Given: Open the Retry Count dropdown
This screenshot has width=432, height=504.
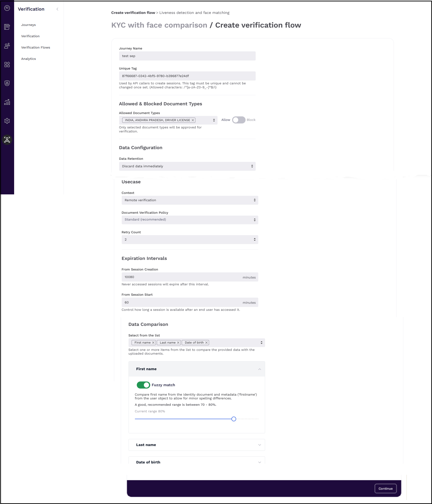Looking at the screenshot, I should 190,240.
